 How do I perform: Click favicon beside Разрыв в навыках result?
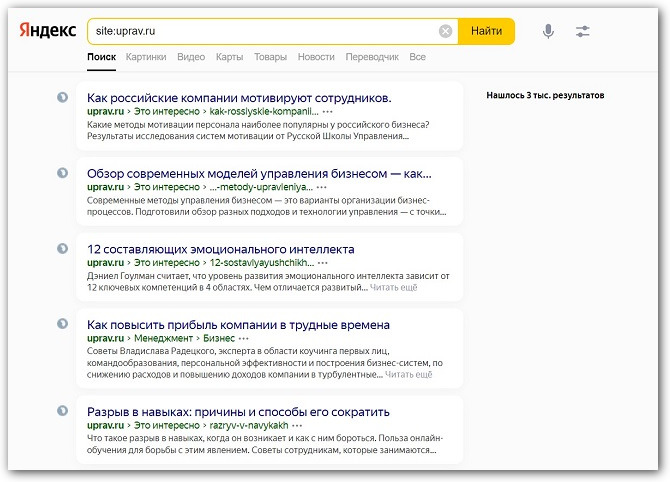pyautogui.click(x=62, y=411)
